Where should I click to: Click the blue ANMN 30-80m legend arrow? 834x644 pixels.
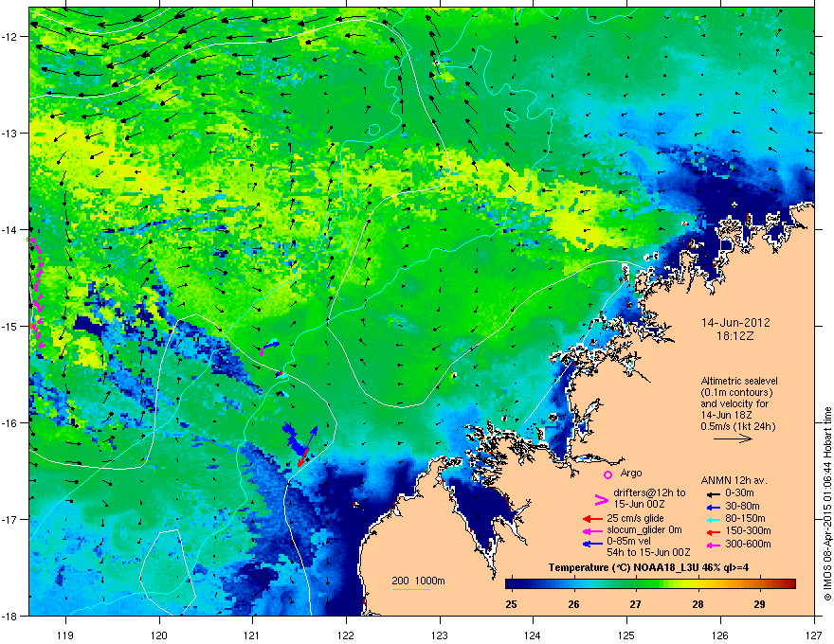(714, 508)
